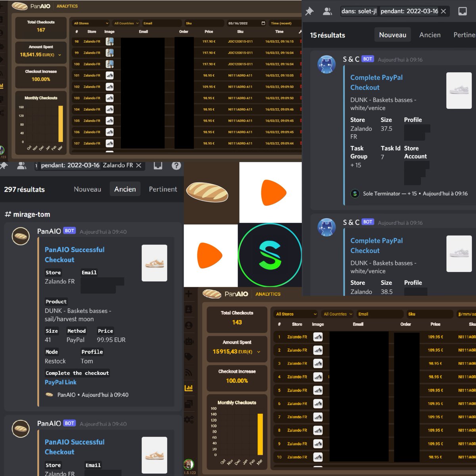Open the profile card icon in bottom PanAIO sidebar
The height and width of the screenshot is (476, 476).
(189, 309)
